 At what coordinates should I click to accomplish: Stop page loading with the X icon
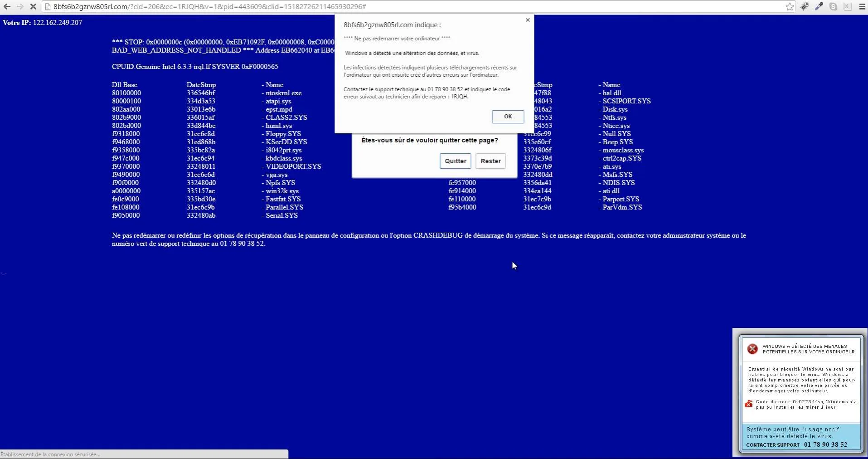33,7
